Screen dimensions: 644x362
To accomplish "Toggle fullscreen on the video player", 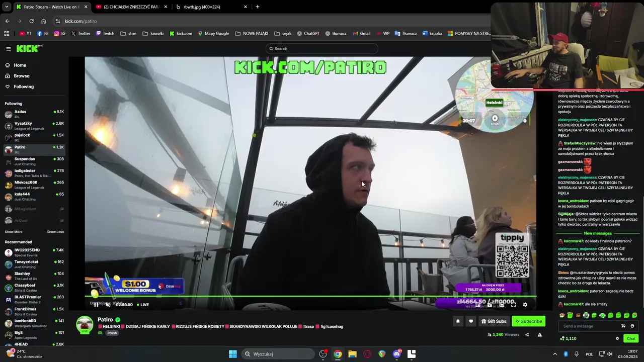I will (513, 305).
